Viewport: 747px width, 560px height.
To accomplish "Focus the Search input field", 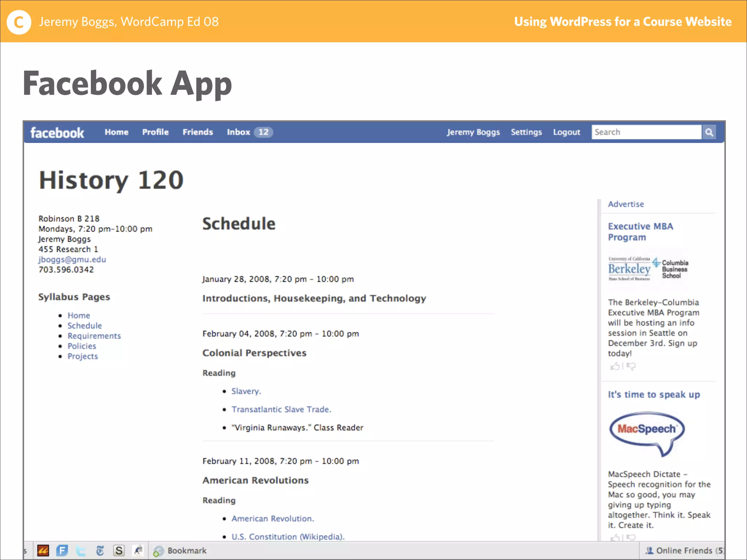I will (x=647, y=132).
